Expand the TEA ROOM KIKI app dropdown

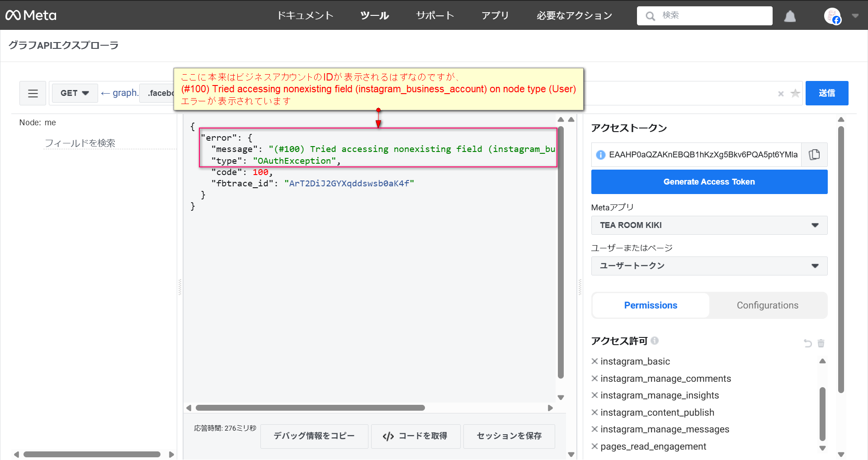(x=709, y=225)
